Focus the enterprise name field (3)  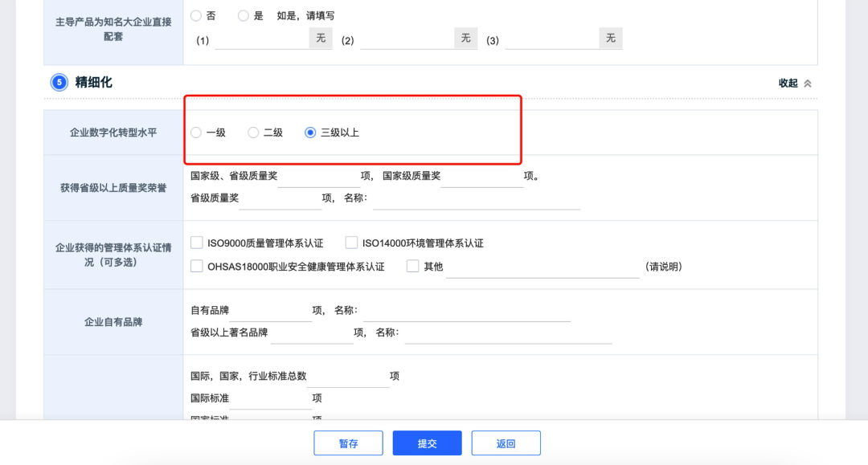pos(552,39)
